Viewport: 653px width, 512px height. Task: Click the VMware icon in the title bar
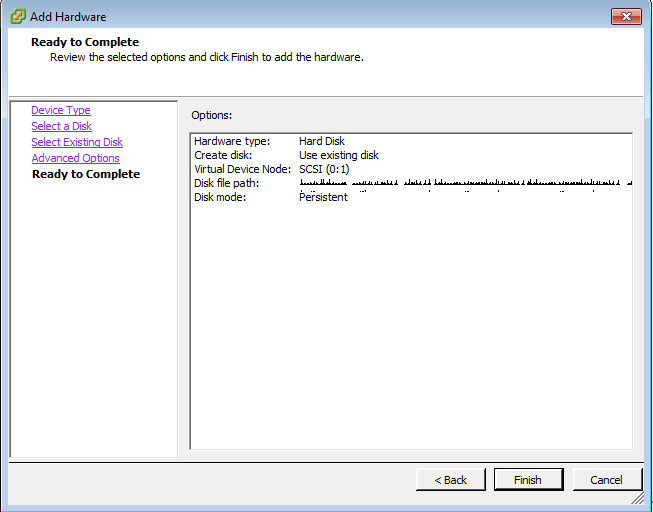pos(17,16)
